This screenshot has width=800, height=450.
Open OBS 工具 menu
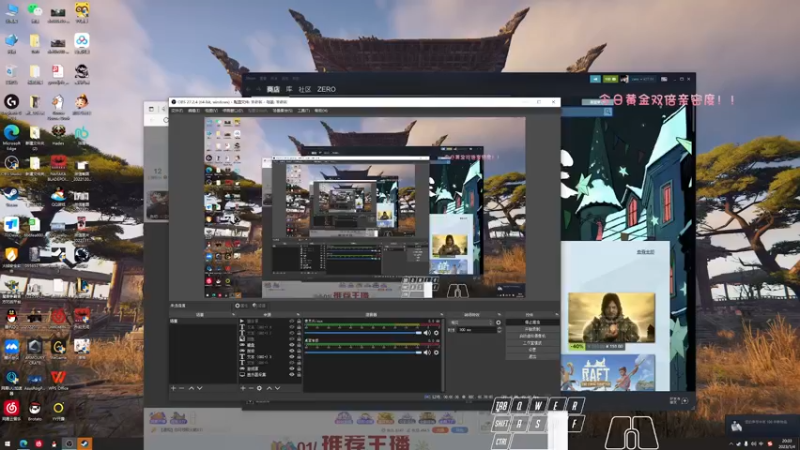click(304, 111)
